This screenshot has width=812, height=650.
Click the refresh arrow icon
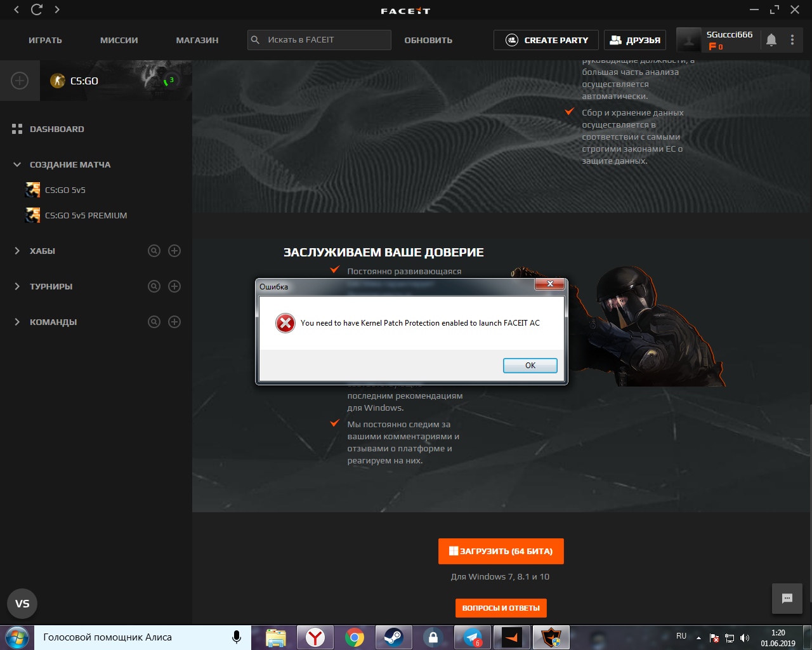pyautogui.click(x=37, y=10)
